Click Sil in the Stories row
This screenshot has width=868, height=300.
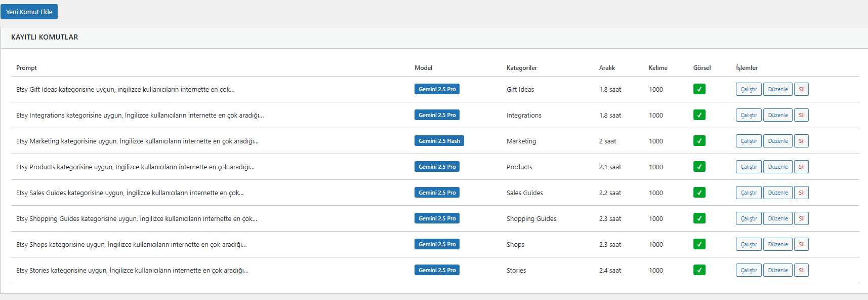(x=801, y=270)
